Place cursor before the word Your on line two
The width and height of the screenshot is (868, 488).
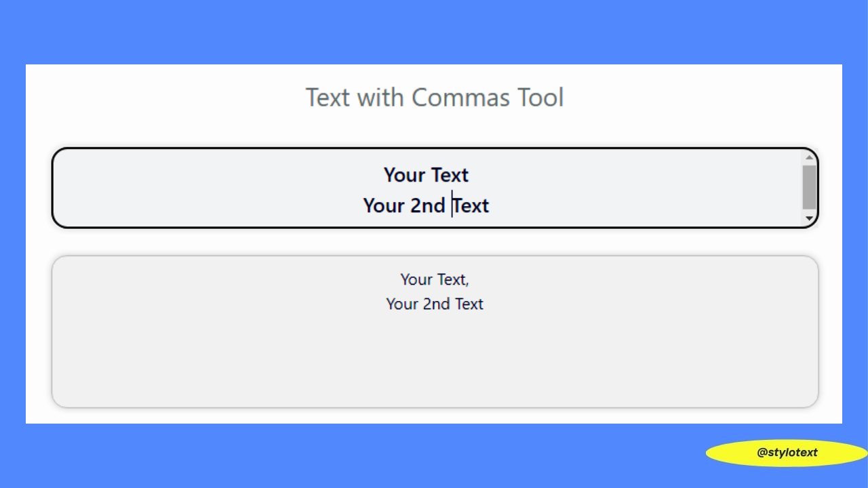coord(363,205)
